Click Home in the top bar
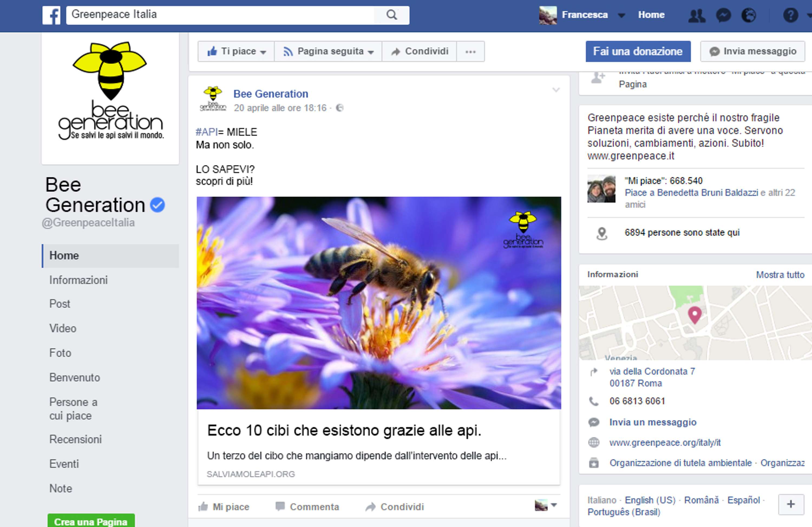The width and height of the screenshot is (812, 527). 651,15
